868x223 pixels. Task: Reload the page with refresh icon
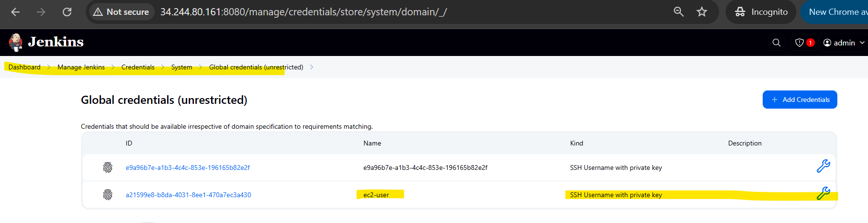67,12
